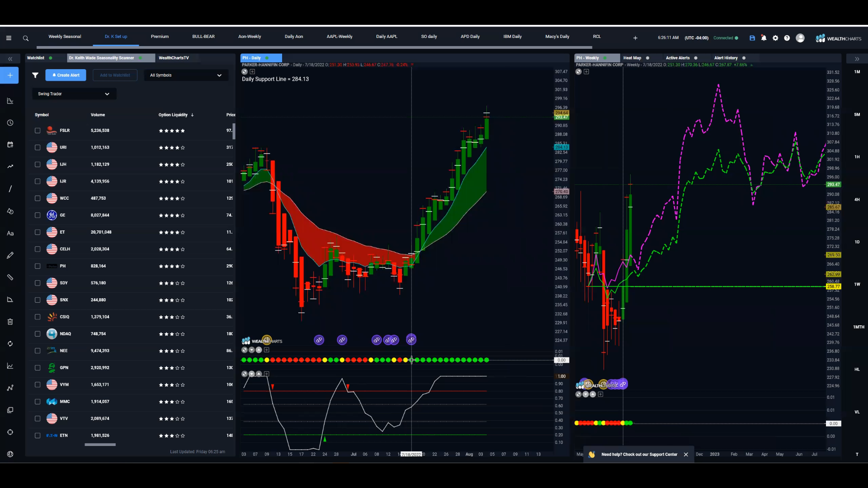Collapse the left panel double-arrow
868x488 pixels.
pyautogui.click(x=10, y=59)
